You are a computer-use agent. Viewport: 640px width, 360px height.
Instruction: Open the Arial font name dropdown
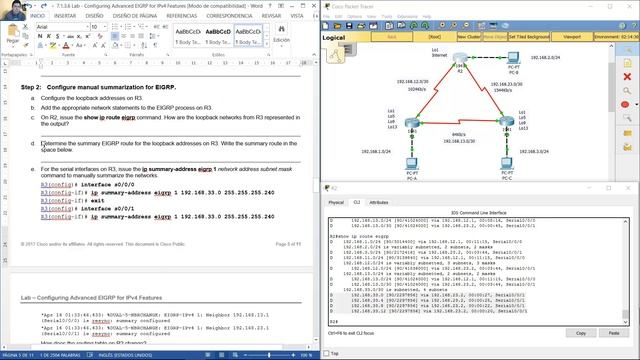[x=87, y=27]
